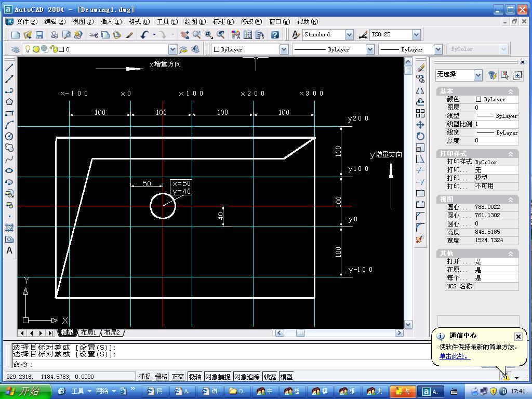Image resolution: width=532 pixels, height=399 pixels.
Task: Click the Copy Object modify tool
Action: coord(420,79)
